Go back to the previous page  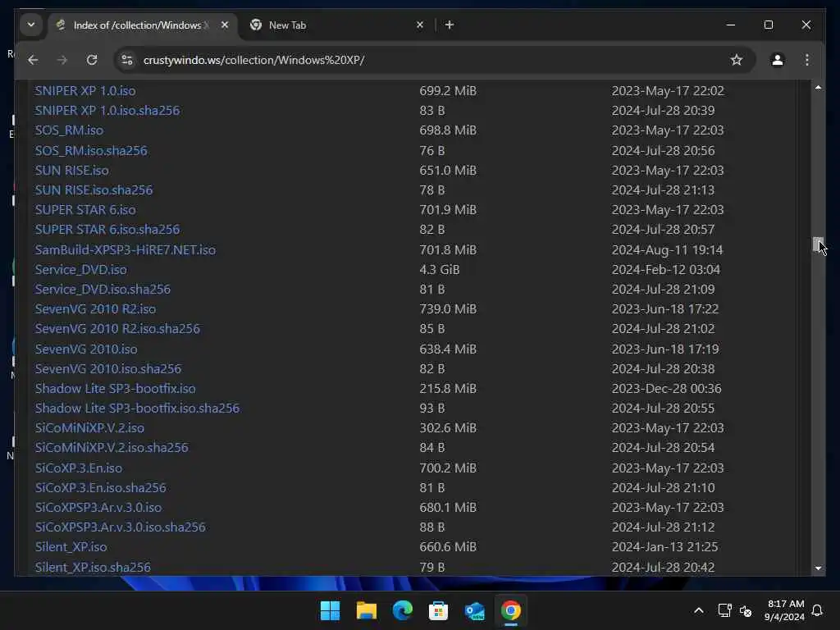pos(33,60)
